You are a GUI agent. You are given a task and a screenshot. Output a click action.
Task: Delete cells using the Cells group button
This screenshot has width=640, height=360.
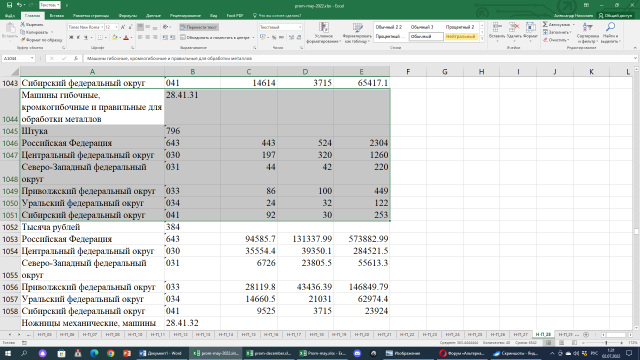click(x=514, y=32)
